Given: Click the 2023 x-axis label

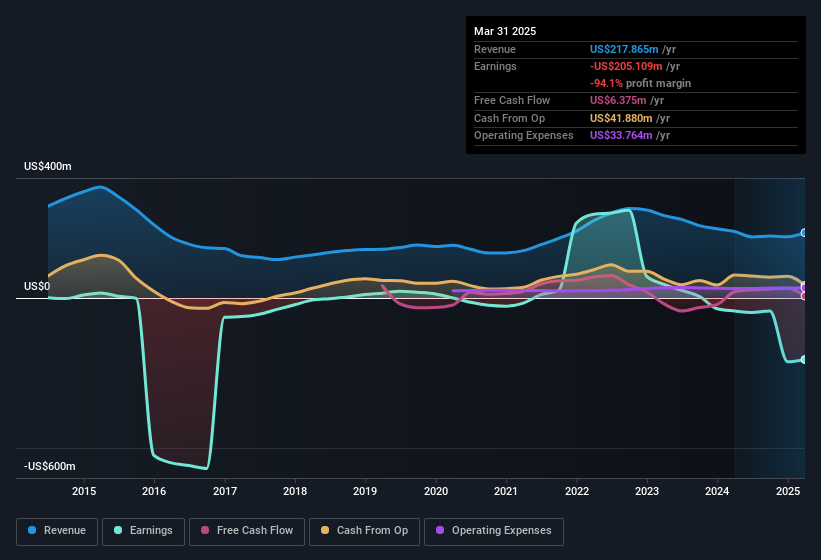Looking at the screenshot, I should tap(647, 491).
